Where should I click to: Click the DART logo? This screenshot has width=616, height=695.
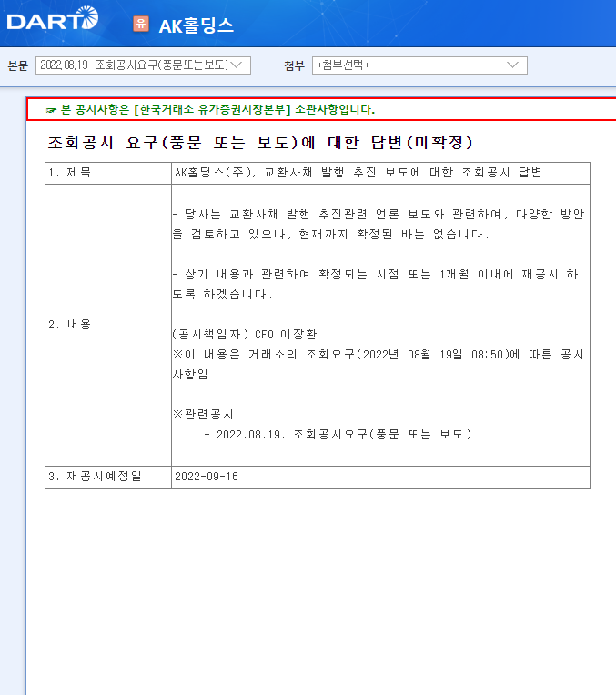pyautogui.click(x=53, y=18)
